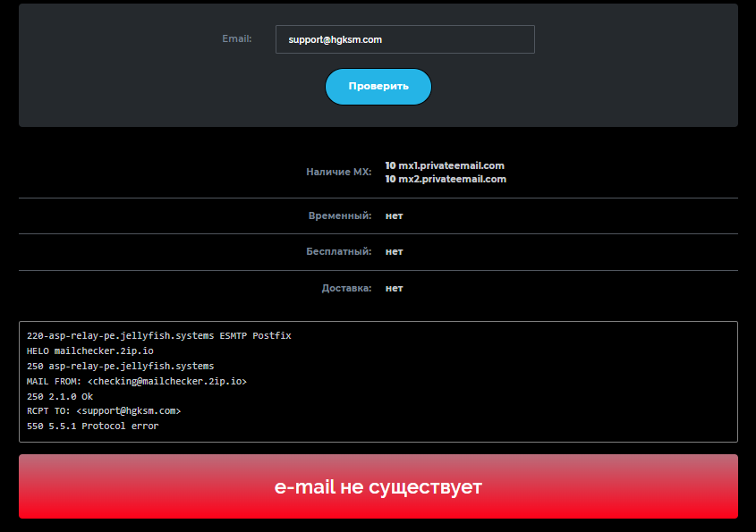
Task: Click the Бесплатный row label
Action: pos(338,251)
